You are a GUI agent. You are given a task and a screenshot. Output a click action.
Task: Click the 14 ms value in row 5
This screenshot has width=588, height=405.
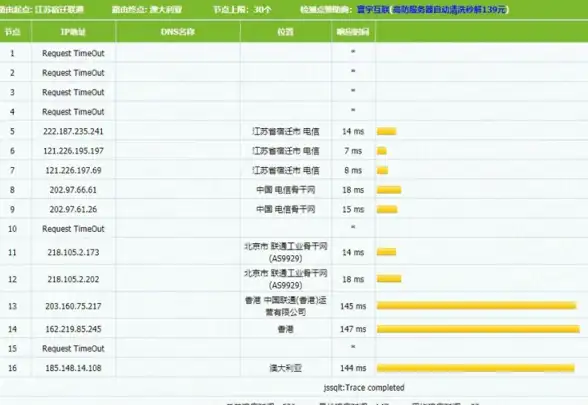(x=353, y=131)
